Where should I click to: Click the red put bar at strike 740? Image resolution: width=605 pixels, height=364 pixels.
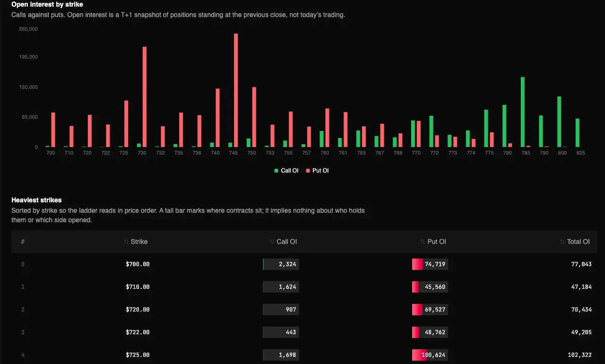tap(218, 118)
